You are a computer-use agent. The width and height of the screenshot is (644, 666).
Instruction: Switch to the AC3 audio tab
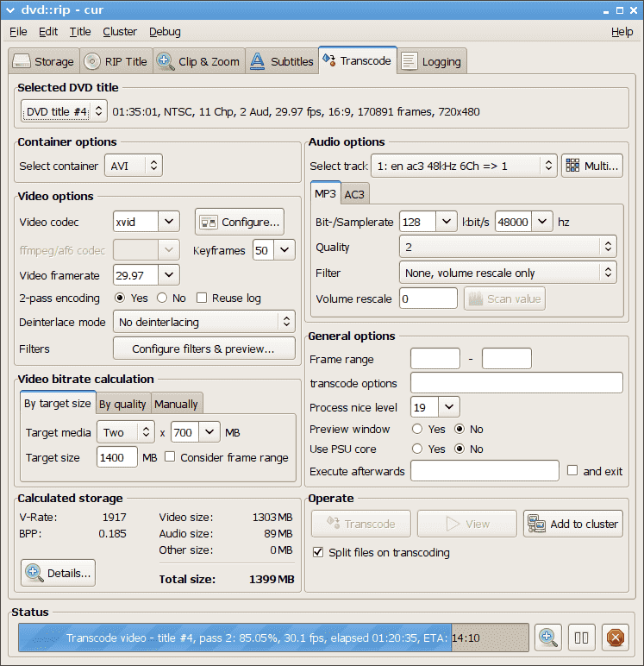click(x=354, y=194)
